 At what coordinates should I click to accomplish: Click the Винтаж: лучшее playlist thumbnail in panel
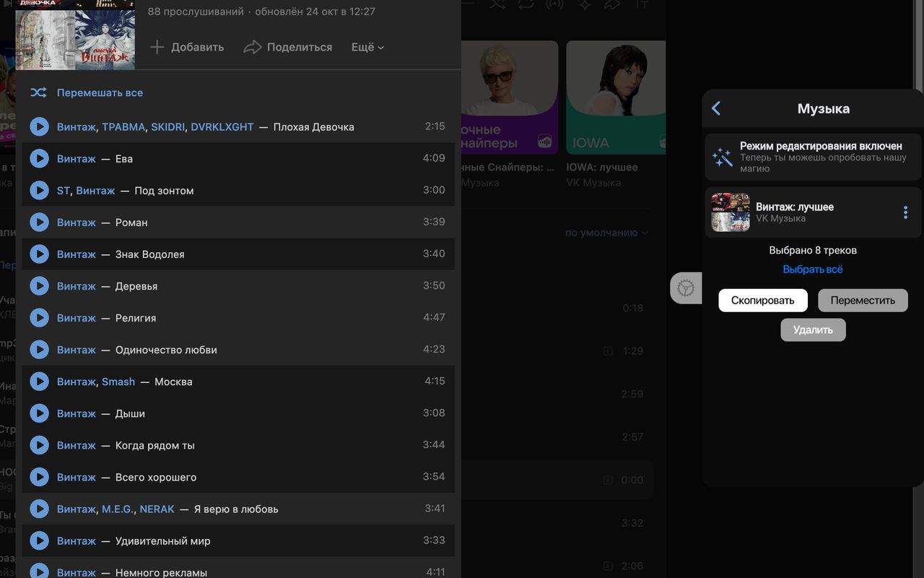[x=731, y=212]
